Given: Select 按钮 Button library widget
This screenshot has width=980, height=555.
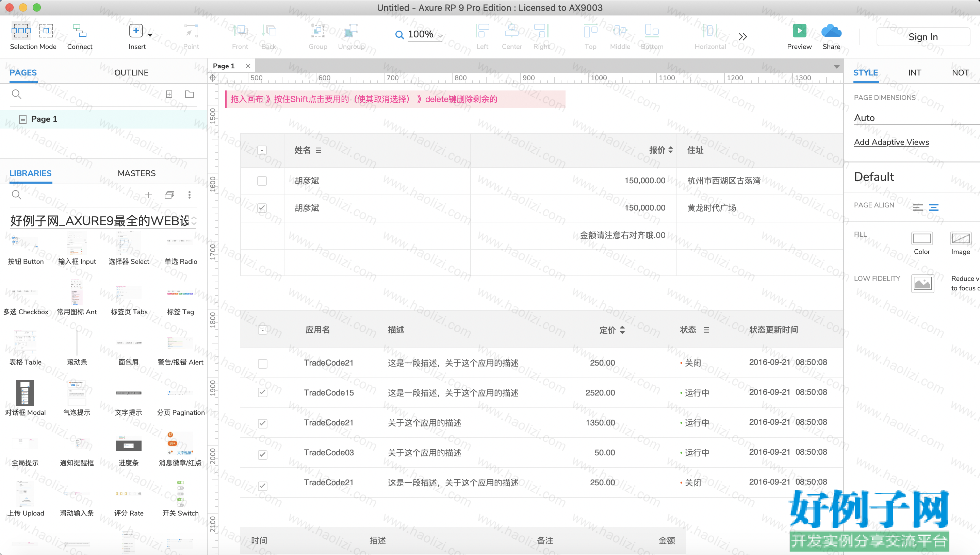Looking at the screenshot, I should tap(26, 250).
